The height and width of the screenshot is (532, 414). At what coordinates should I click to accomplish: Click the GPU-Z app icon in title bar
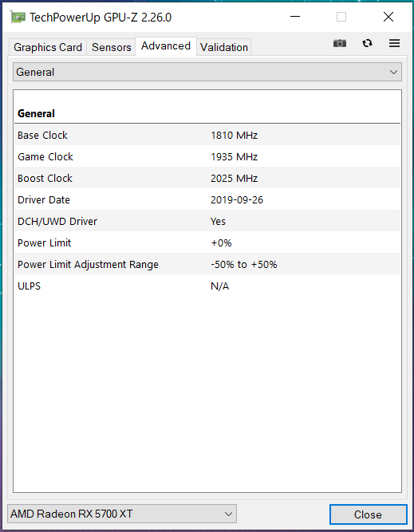click(18, 17)
